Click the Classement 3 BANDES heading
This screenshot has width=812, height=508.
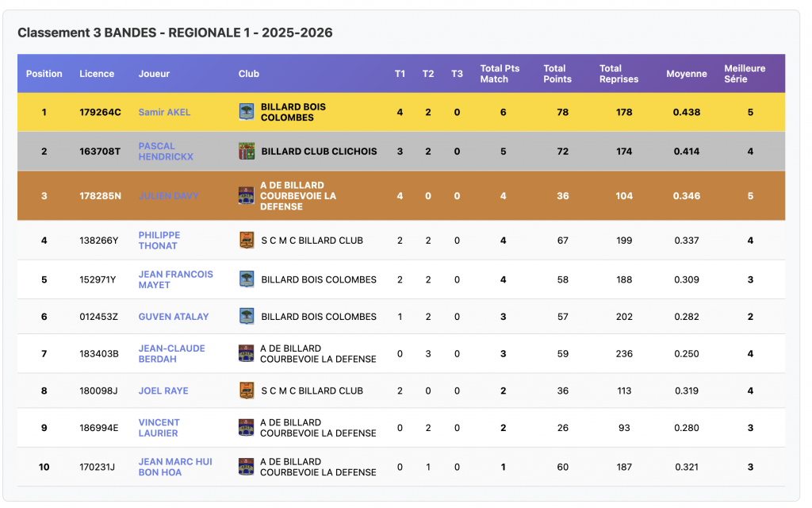[x=175, y=33]
